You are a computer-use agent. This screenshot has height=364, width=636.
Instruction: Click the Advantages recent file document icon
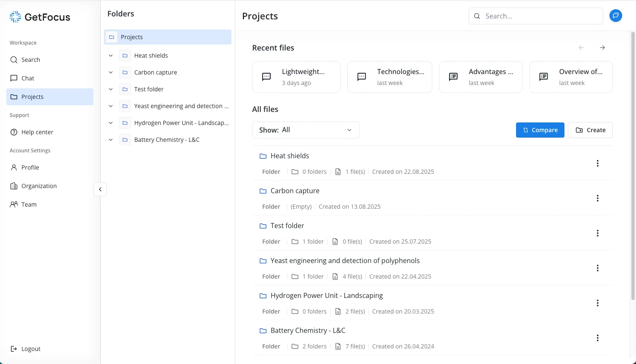[453, 77]
